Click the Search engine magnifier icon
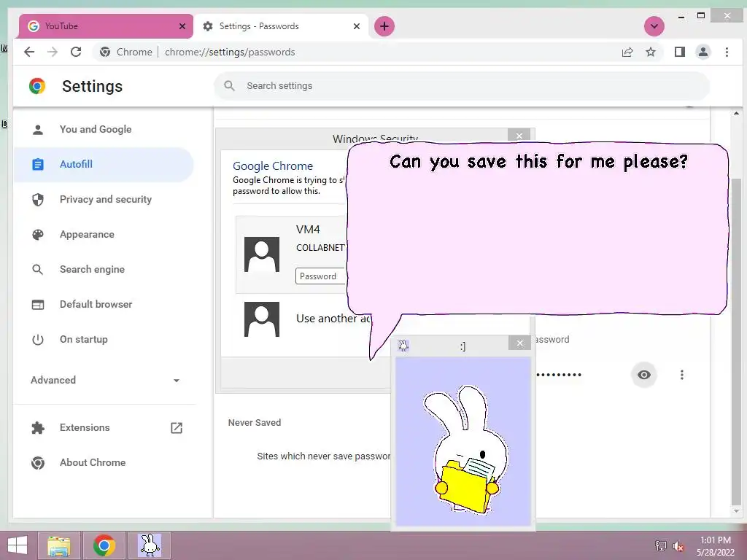Image resolution: width=747 pixels, height=560 pixels. pos(38,270)
